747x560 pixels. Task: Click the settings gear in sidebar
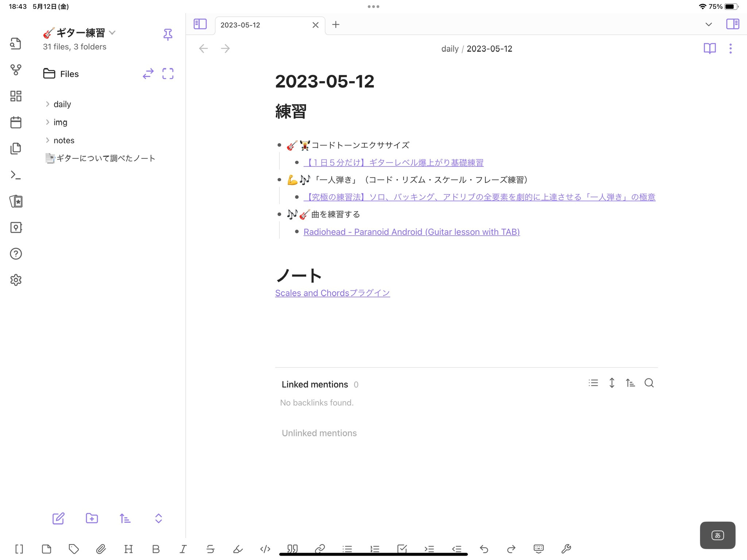16,280
